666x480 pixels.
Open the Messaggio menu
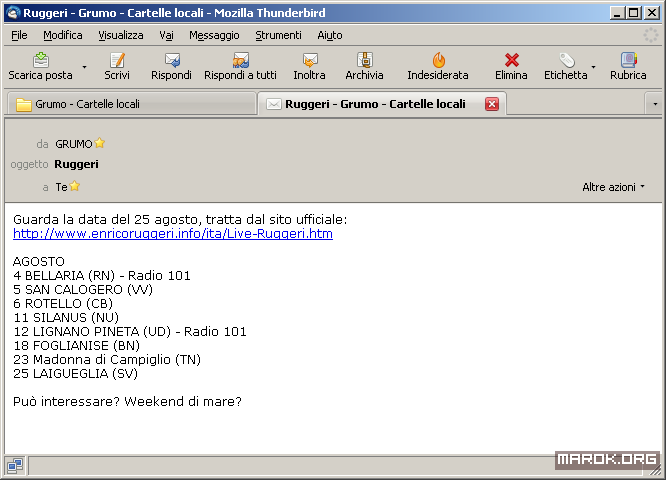(x=213, y=35)
